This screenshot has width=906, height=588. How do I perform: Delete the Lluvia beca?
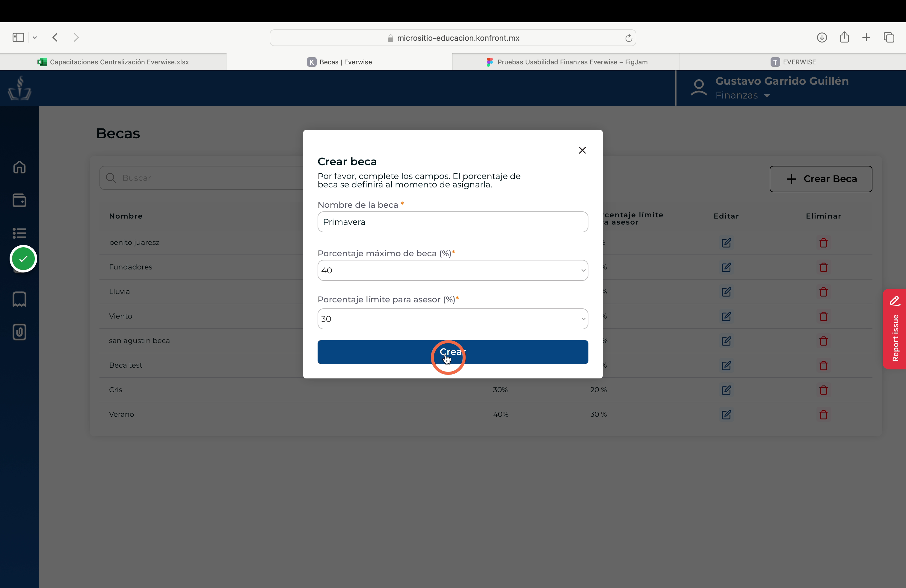pyautogui.click(x=823, y=292)
